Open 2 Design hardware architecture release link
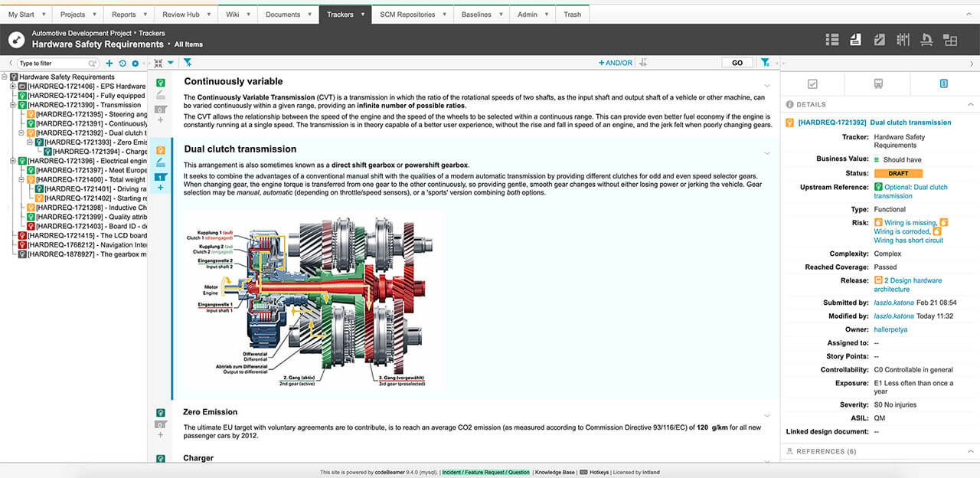This screenshot has height=478, width=980. [x=908, y=285]
